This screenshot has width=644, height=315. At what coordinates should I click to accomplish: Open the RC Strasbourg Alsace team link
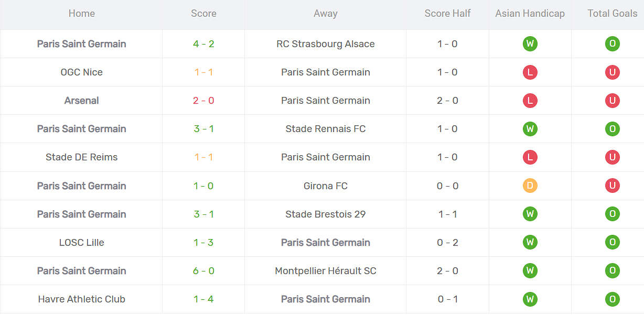point(326,44)
